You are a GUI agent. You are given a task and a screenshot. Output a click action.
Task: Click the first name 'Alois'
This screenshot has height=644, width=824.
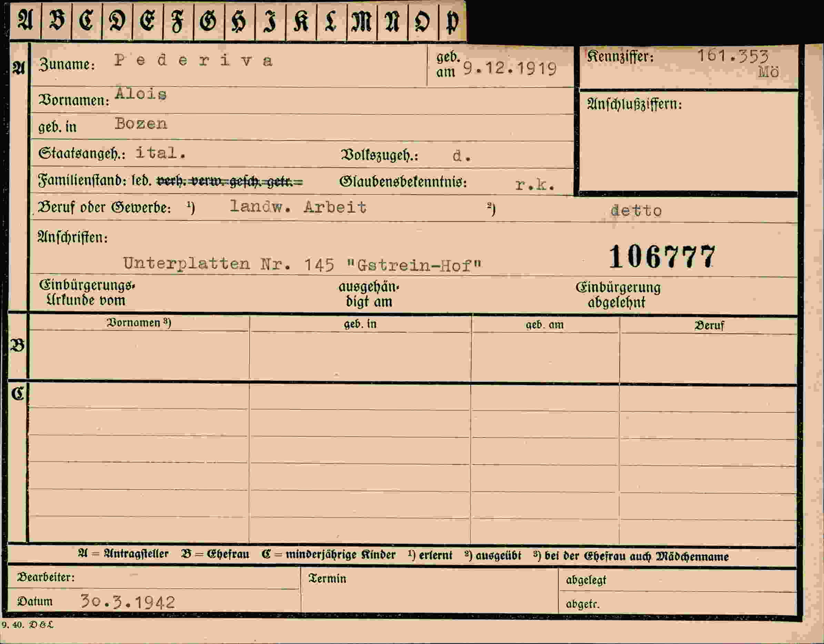141,93
